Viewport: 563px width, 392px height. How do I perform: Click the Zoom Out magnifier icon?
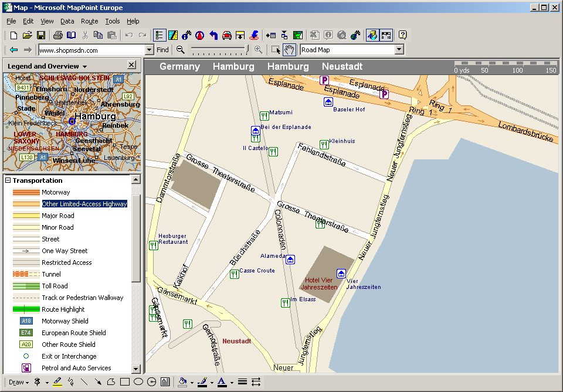tap(181, 50)
